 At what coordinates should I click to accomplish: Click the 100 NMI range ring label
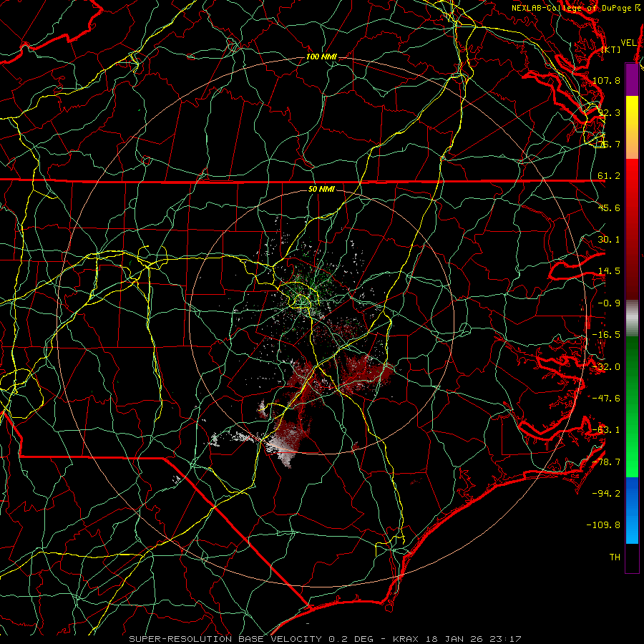[x=321, y=57]
